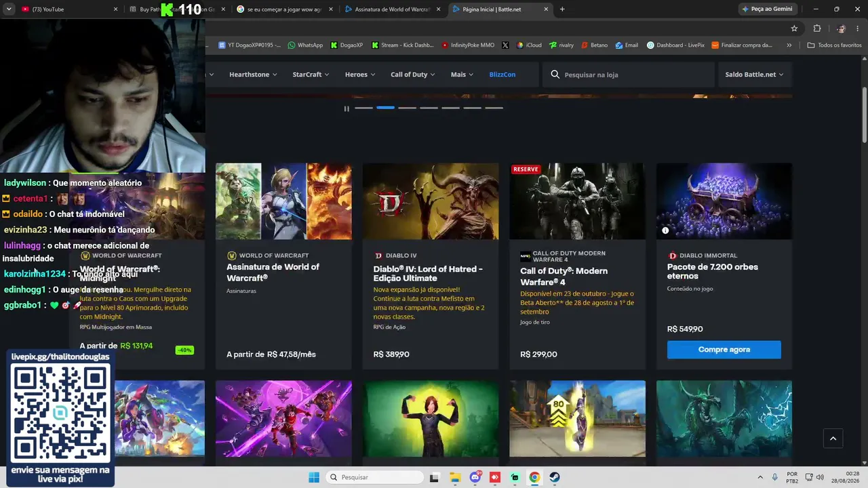Screen dimensions: 868x488
Task: Select the second carousel slide indicator
Action: click(x=385, y=108)
